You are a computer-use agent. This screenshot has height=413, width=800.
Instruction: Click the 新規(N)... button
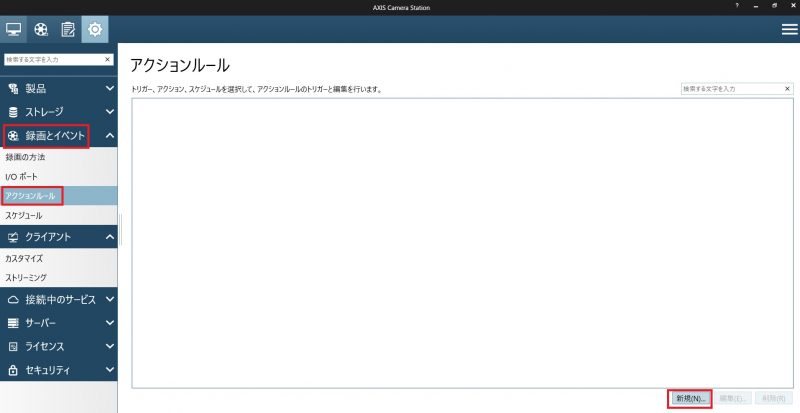pyautogui.click(x=690, y=398)
